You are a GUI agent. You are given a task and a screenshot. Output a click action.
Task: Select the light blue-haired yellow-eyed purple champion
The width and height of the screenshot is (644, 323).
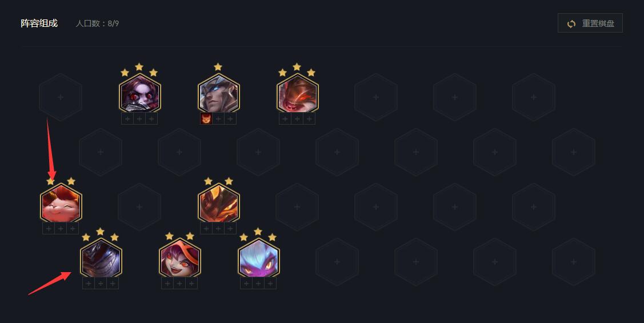pyautogui.click(x=258, y=258)
